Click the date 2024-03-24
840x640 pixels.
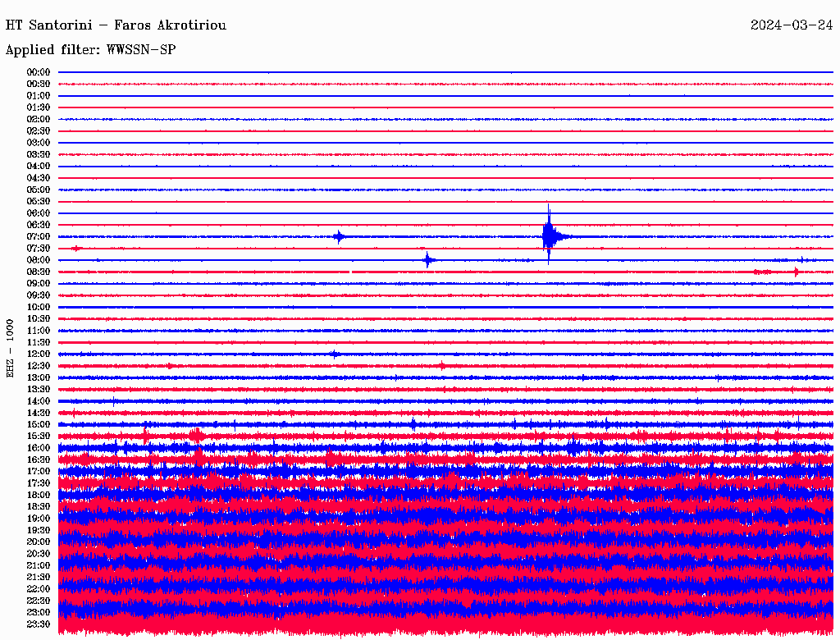point(792,25)
